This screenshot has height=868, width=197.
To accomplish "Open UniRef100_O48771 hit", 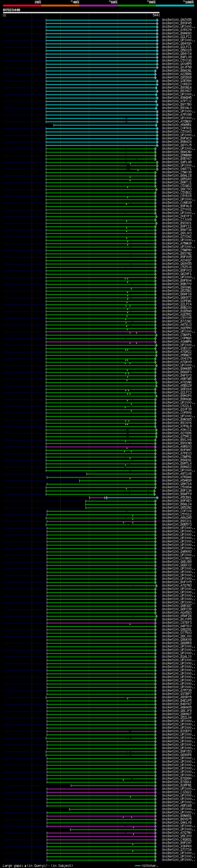I will [177, 169].
